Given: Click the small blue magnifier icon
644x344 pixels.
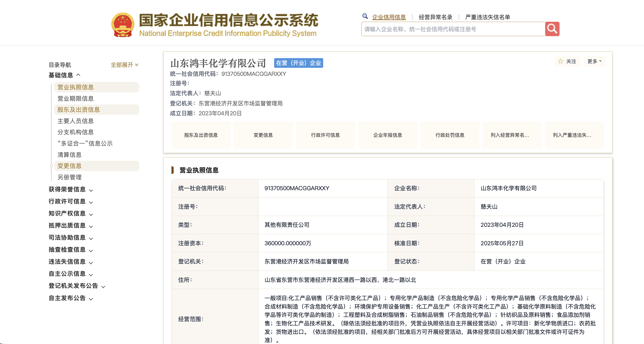Looking at the screenshot, I should 365,16.
